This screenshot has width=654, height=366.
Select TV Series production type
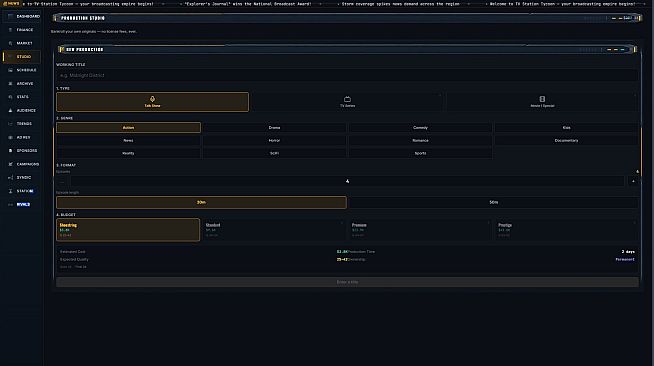[x=347, y=102]
